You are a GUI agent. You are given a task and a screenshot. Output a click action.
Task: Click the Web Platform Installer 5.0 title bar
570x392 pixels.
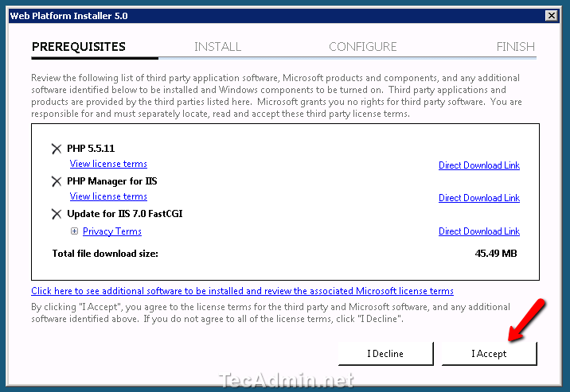[239, 16]
